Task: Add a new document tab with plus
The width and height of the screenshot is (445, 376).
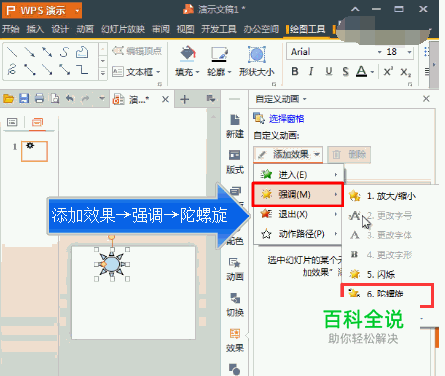Action: (184, 99)
